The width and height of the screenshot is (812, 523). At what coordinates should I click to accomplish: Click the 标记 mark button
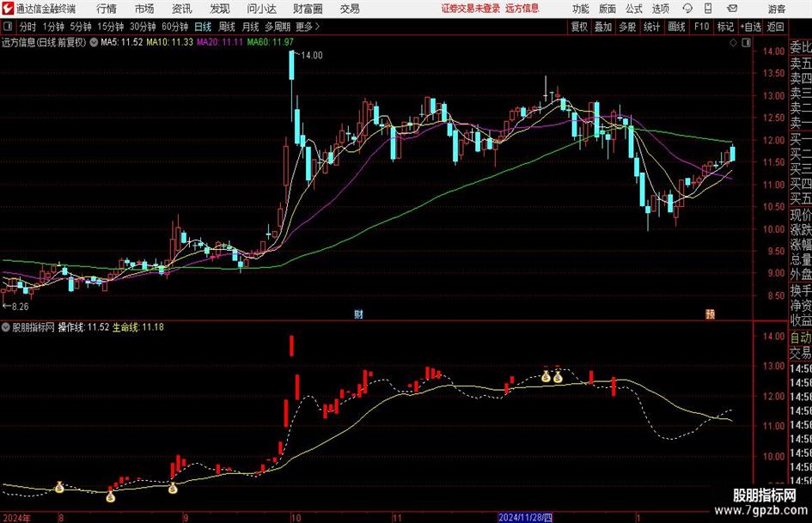(725, 27)
